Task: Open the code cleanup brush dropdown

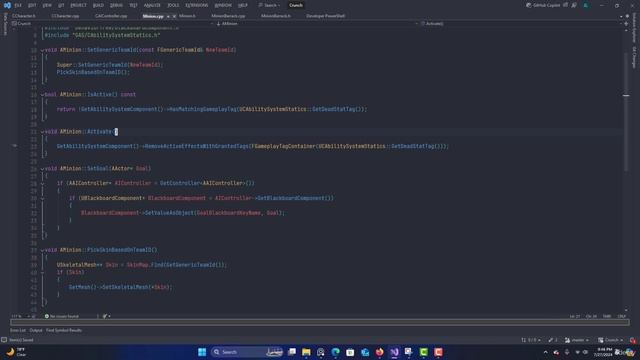Action: [x=107, y=316]
